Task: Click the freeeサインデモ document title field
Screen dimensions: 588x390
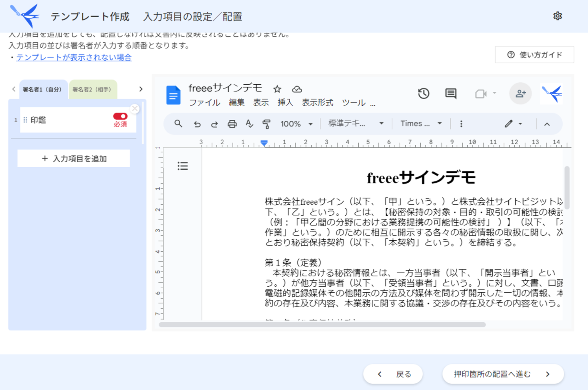Action: coord(225,88)
